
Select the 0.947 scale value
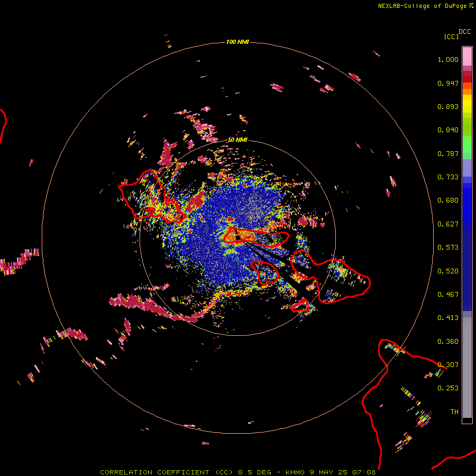coord(448,83)
